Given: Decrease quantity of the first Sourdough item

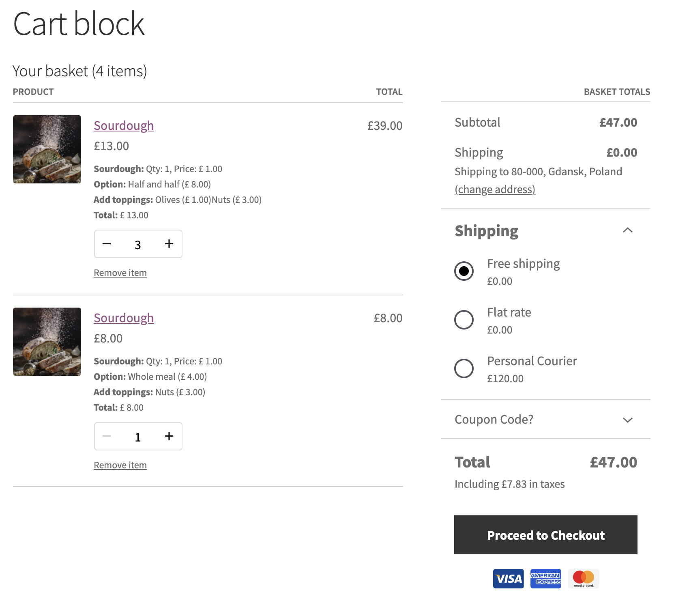Looking at the screenshot, I should click(107, 244).
